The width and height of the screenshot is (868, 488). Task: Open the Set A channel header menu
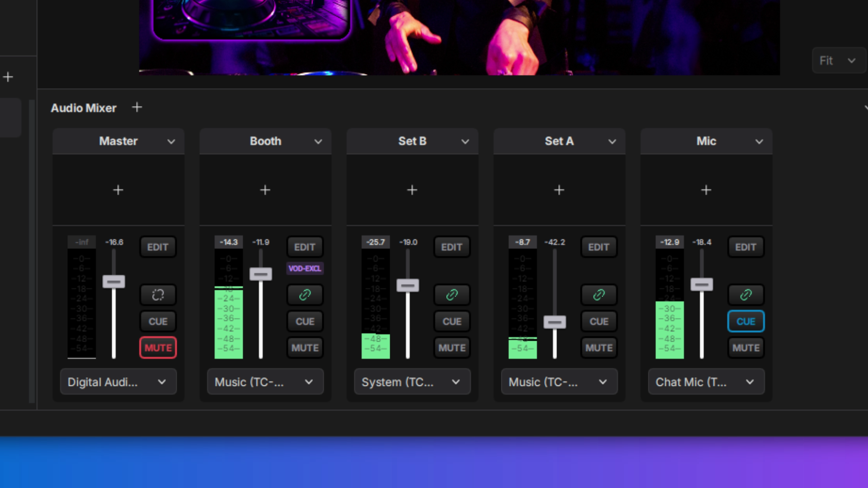(x=612, y=141)
